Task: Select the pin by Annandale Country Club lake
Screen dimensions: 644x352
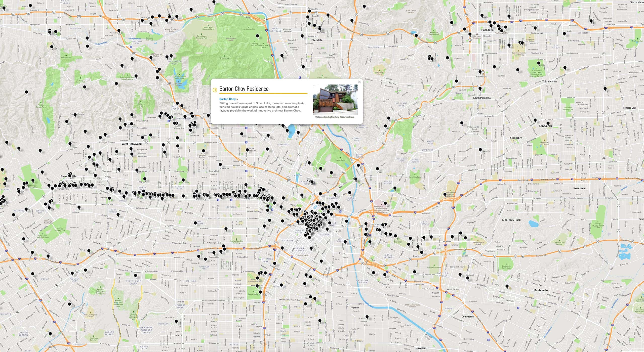Action: click(416, 36)
